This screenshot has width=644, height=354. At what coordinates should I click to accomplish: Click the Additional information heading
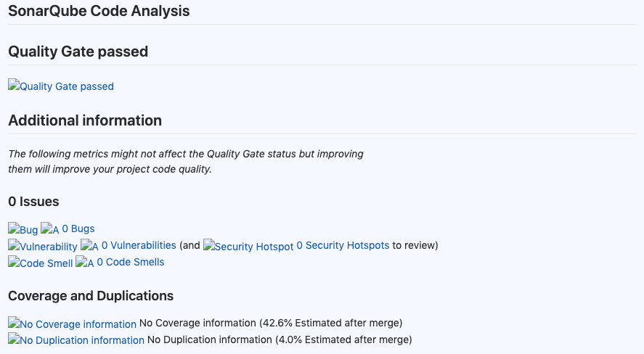tap(85, 120)
